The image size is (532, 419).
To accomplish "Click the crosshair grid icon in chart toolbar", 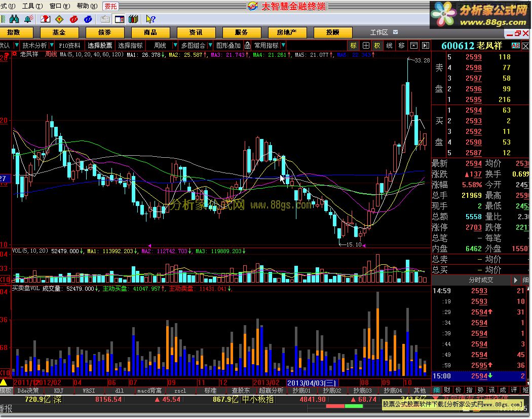I will (366, 45).
